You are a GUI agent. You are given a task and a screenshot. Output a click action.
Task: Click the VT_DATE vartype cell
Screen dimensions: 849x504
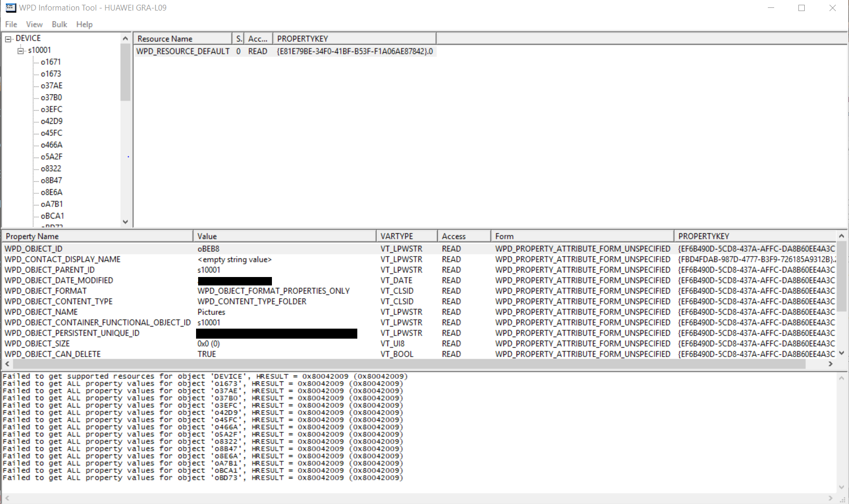(x=397, y=280)
